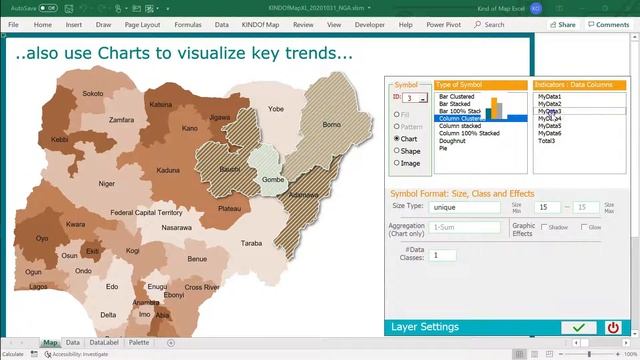
Task: Switch to the Map sheet tab
Action: pos(50,342)
